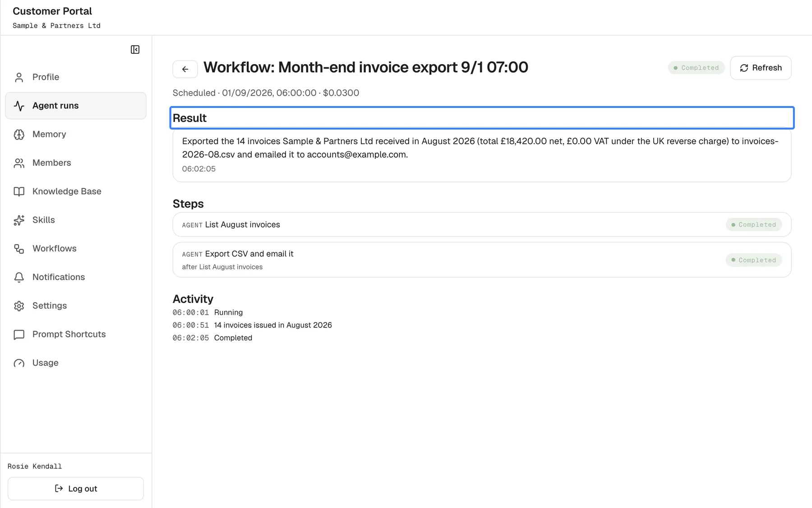The image size is (812, 508).
Task: Open Notifications page
Action: click(76, 277)
